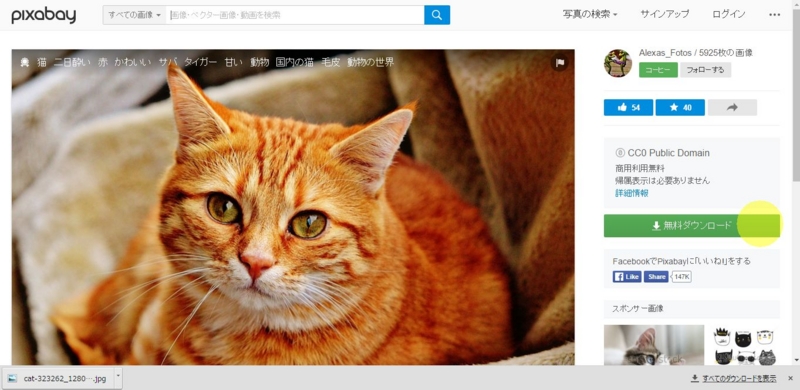Click the 無料ダウンロード button

(692, 226)
